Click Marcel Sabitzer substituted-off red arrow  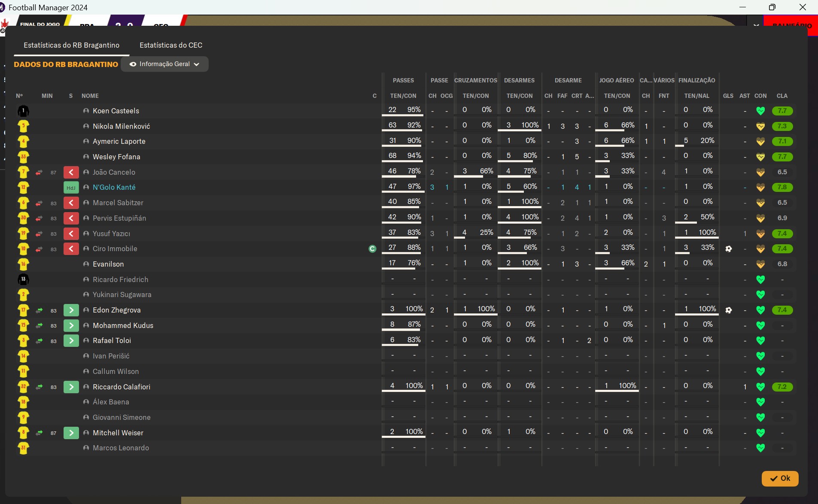pos(71,203)
